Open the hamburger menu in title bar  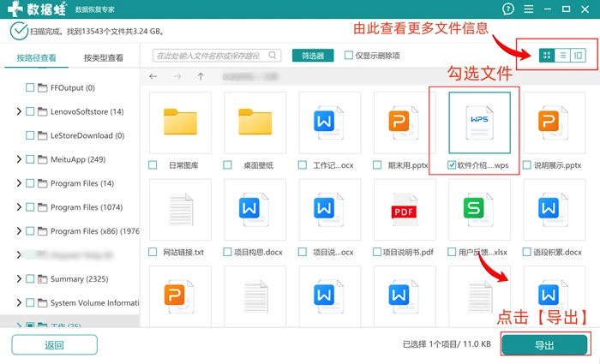[x=529, y=9]
